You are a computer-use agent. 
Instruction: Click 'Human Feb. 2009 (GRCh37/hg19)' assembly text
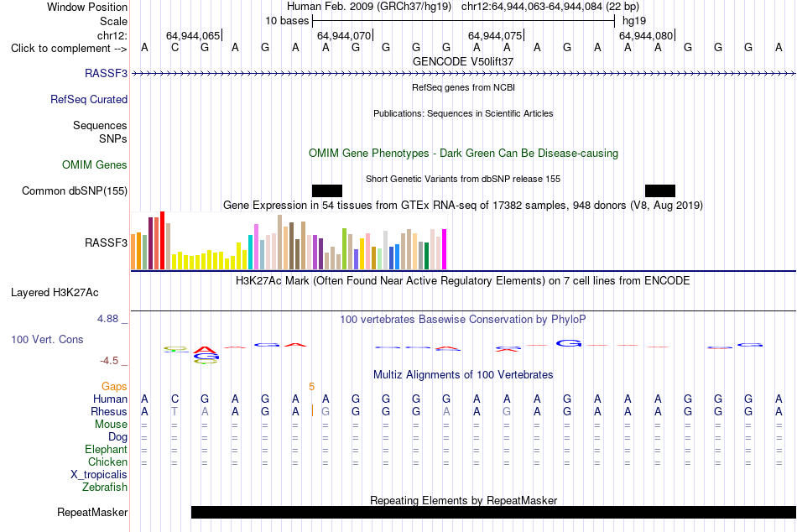click(x=369, y=7)
